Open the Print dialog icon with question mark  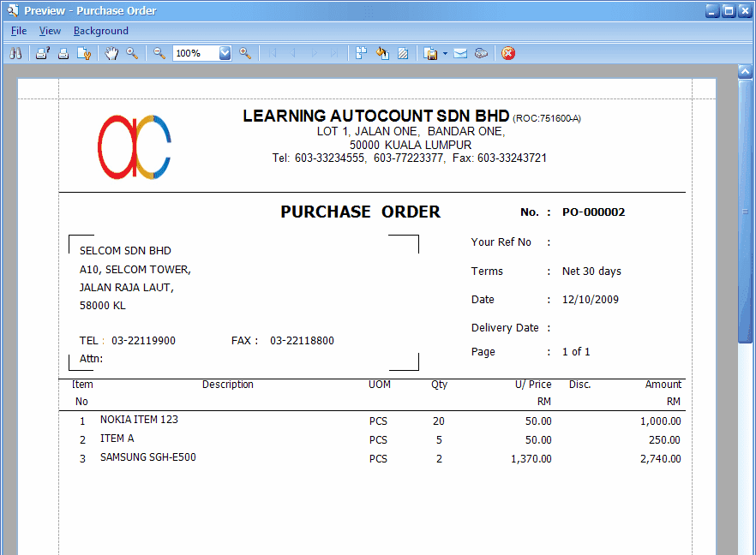(43, 53)
